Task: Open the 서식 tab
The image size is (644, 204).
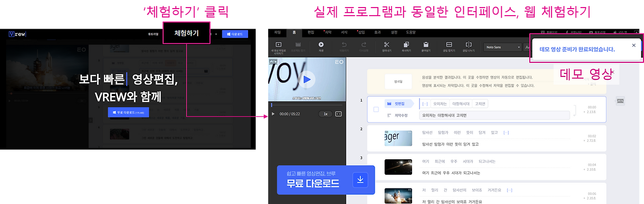Action: point(344,32)
